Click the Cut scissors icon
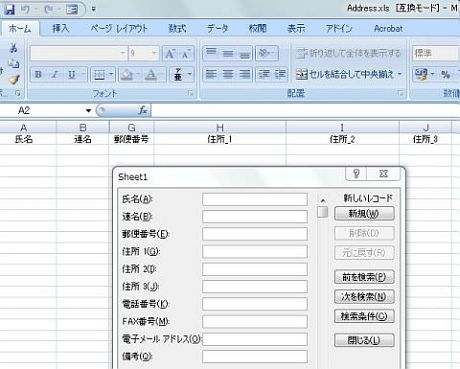 click(x=14, y=48)
